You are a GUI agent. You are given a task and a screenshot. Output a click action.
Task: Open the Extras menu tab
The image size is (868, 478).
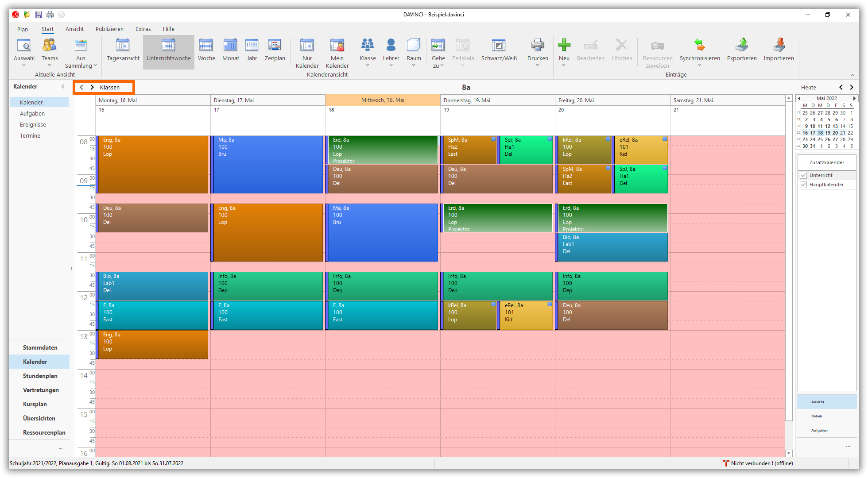143,29
